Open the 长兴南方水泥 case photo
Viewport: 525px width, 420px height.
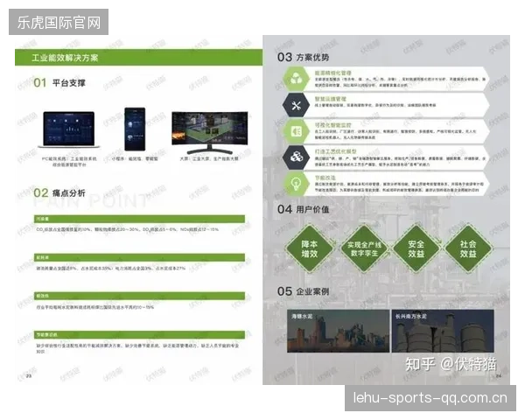click(443, 331)
